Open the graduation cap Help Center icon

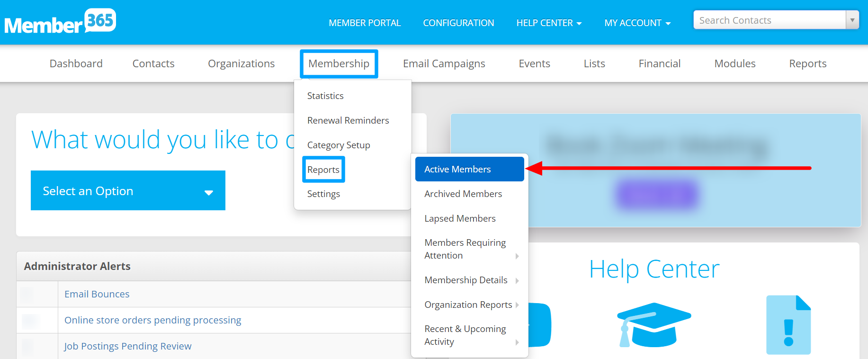654,325
